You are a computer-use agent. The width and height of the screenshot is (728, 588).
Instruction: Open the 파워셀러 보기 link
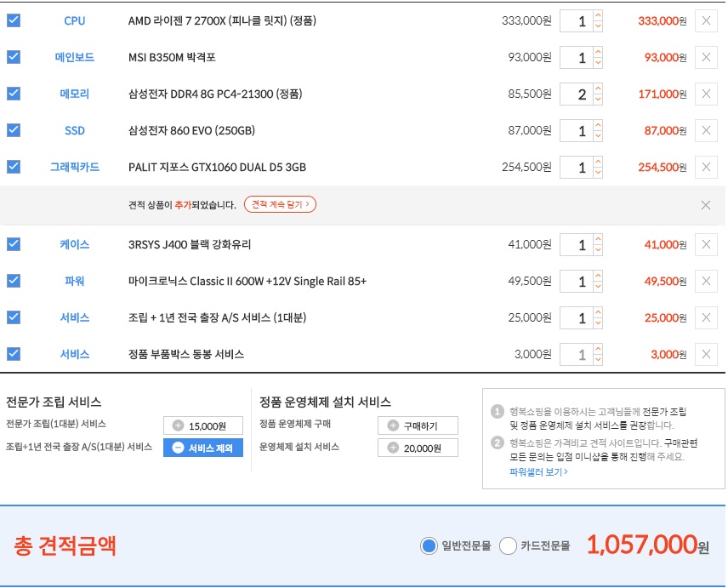pyautogui.click(x=538, y=472)
